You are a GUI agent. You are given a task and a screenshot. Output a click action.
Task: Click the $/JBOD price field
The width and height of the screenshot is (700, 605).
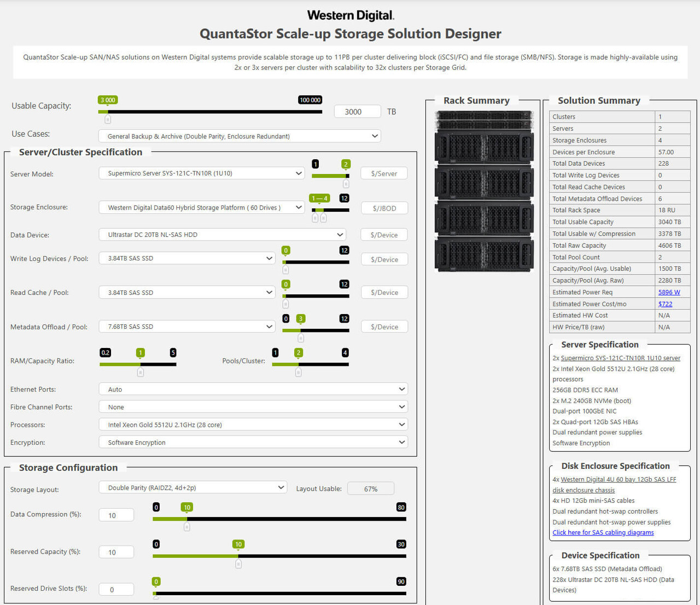click(x=384, y=208)
